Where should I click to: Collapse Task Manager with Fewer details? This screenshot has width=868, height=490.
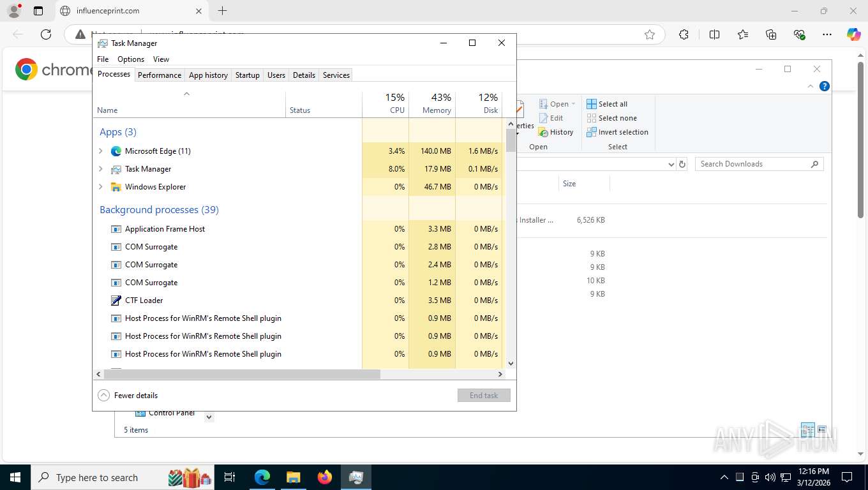click(x=128, y=396)
